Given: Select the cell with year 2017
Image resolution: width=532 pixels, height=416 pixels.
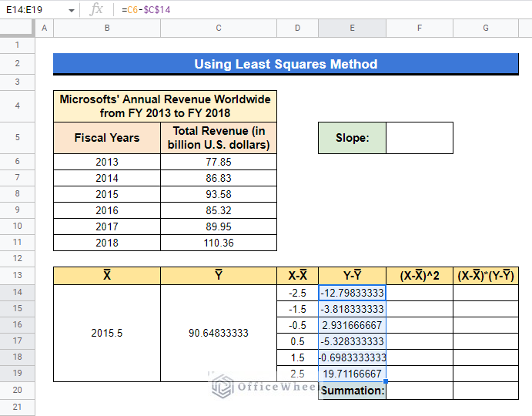Looking at the screenshot, I should click(107, 226).
